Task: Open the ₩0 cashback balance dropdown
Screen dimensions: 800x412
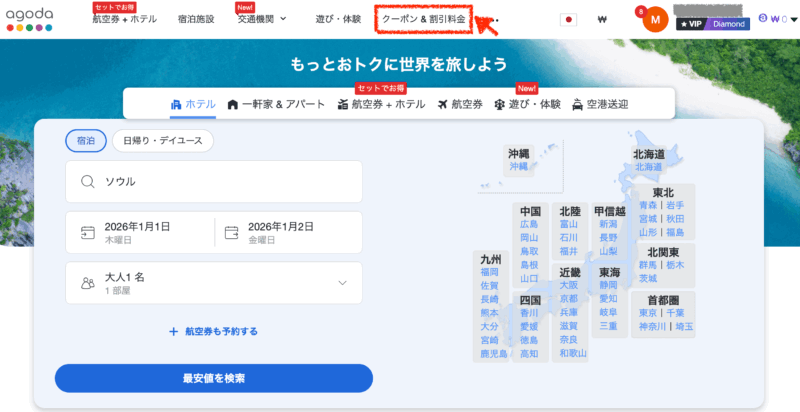Action: pyautogui.click(x=778, y=19)
